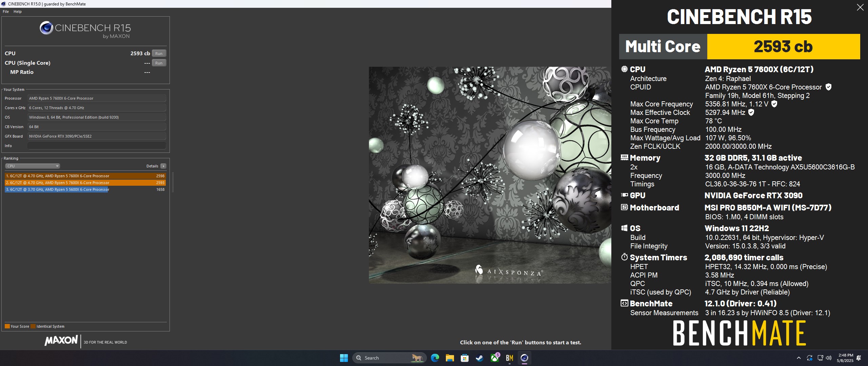Click the Your Score legend swatch
The height and width of the screenshot is (366, 868).
click(7, 326)
